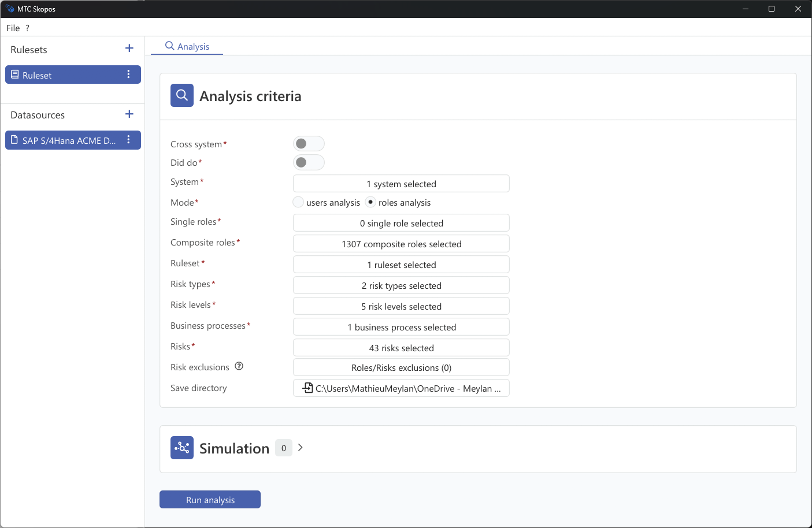The image size is (812, 528).
Task: Open the Ruleset three-dot options menu
Action: pyautogui.click(x=128, y=75)
